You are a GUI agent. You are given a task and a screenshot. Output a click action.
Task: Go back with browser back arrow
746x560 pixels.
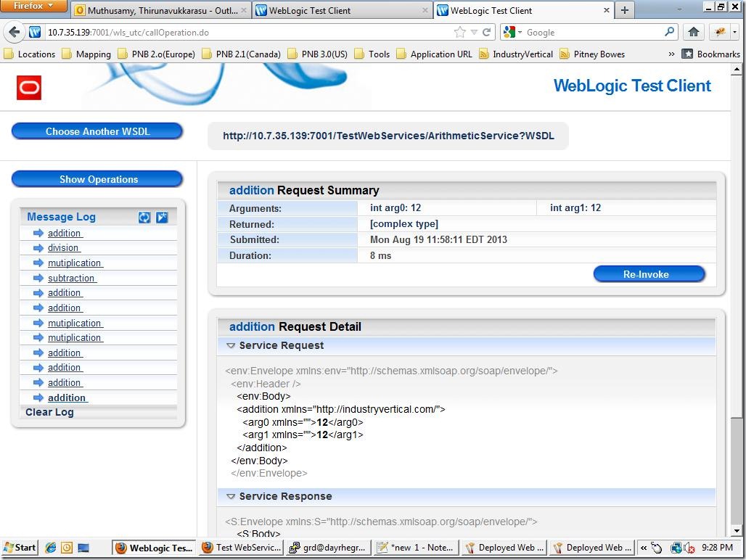pyautogui.click(x=15, y=33)
